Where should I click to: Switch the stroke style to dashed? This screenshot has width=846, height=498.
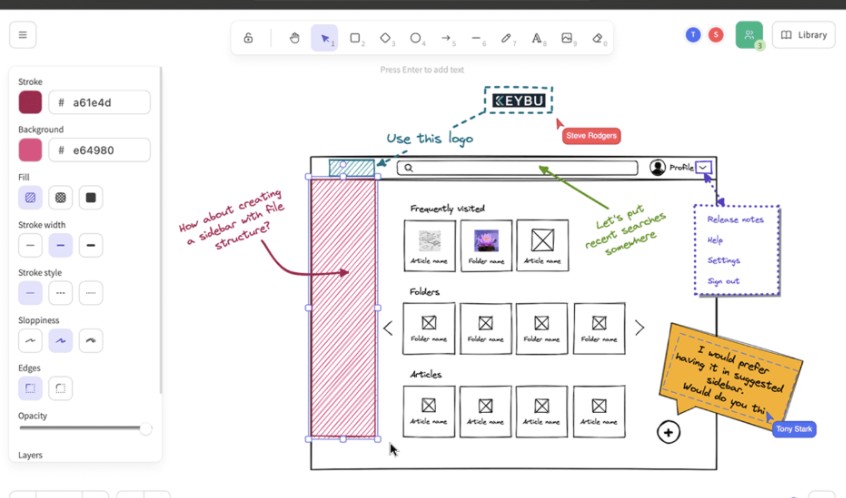[61, 293]
